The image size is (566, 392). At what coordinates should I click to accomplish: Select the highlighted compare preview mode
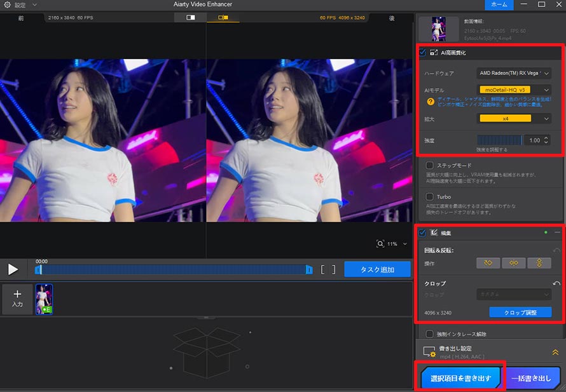[223, 17]
